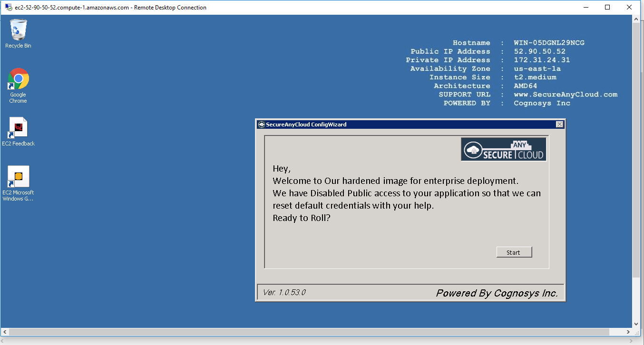
Task: Click the vertical scrollbar down arrow
Action: coord(636,324)
